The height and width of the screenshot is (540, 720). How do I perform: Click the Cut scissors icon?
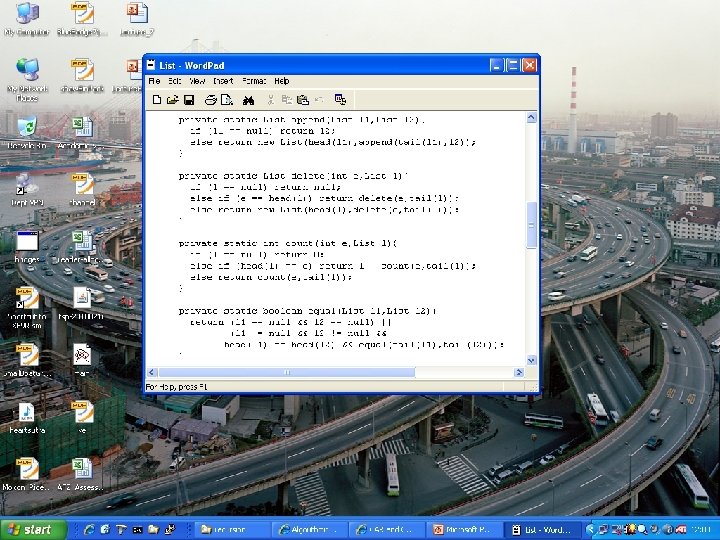pos(270,100)
